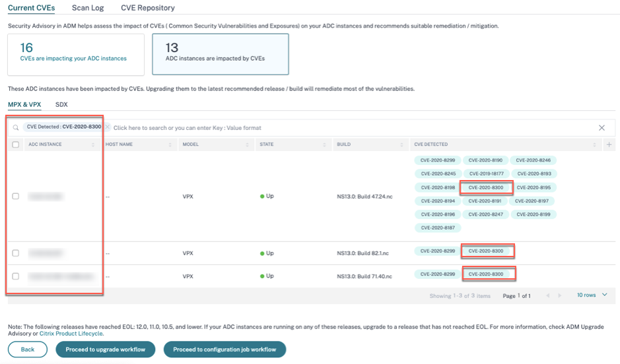
Task: Switch to Current CVEs tab
Action: 31,8
